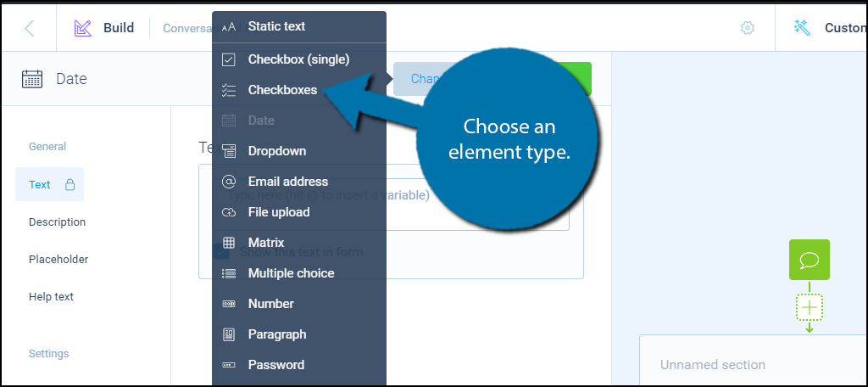Choose Multiple choice from the menu
The image size is (868, 387).
click(x=291, y=273)
